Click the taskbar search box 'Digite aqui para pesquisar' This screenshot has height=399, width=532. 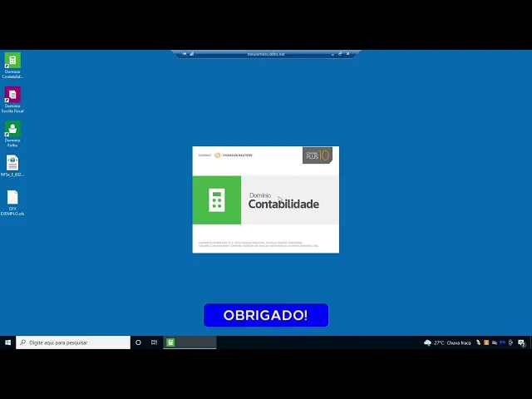click(73, 342)
